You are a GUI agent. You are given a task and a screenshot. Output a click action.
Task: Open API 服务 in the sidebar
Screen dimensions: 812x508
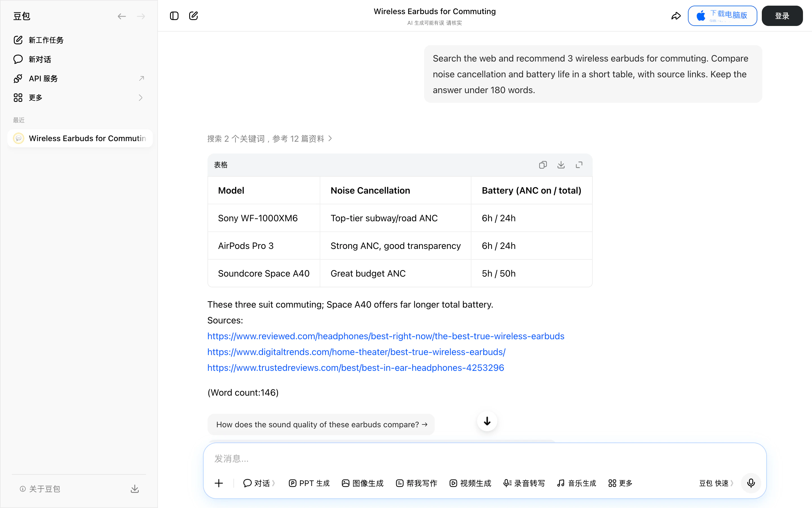80,78
